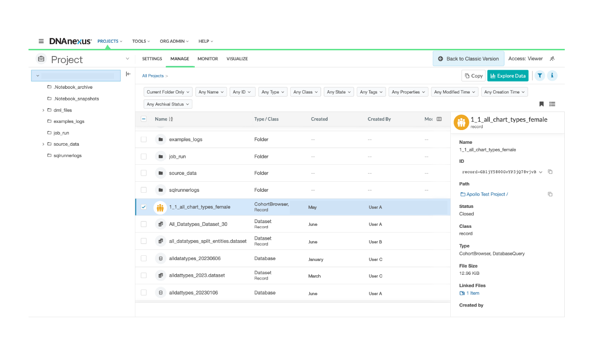This screenshot has height=364, width=608.
Task: Open the Any Archival Status dropdown
Action: click(x=168, y=104)
